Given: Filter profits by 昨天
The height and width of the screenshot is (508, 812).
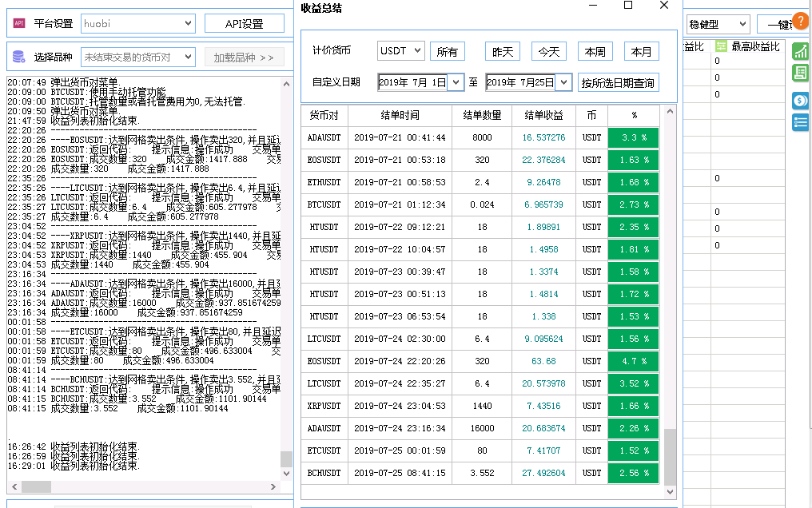Looking at the screenshot, I should coord(503,52).
